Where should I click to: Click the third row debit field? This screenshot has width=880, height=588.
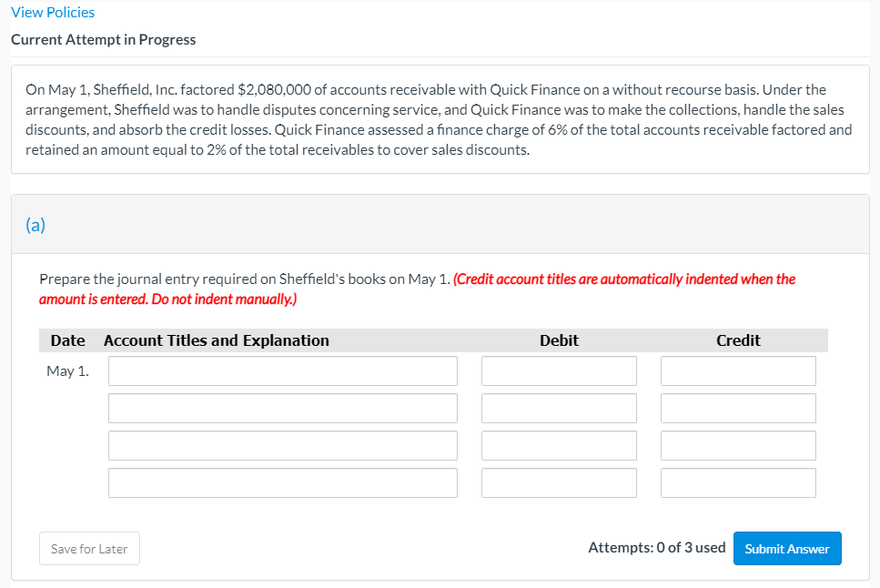click(559, 445)
